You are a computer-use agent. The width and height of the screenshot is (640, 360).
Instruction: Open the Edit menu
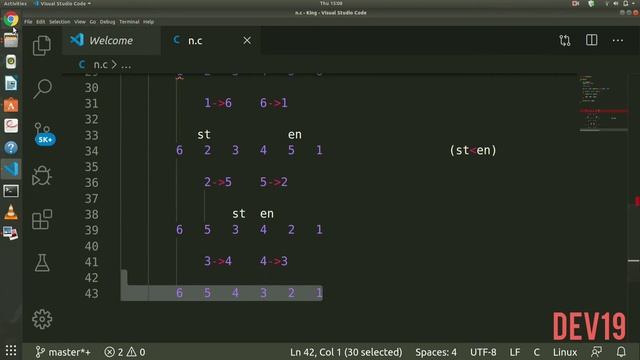tap(40, 22)
